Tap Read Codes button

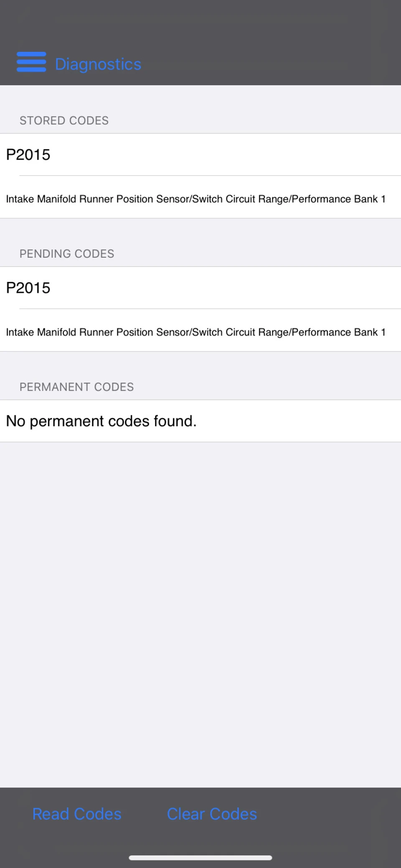click(x=77, y=814)
